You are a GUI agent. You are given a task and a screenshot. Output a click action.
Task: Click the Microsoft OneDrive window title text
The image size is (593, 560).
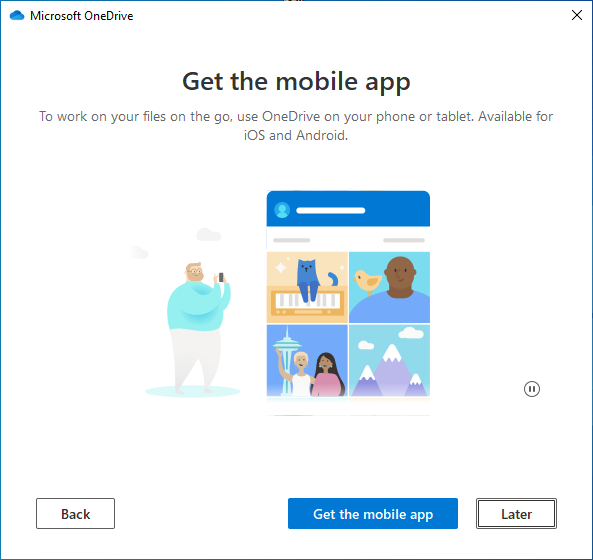coord(82,16)
